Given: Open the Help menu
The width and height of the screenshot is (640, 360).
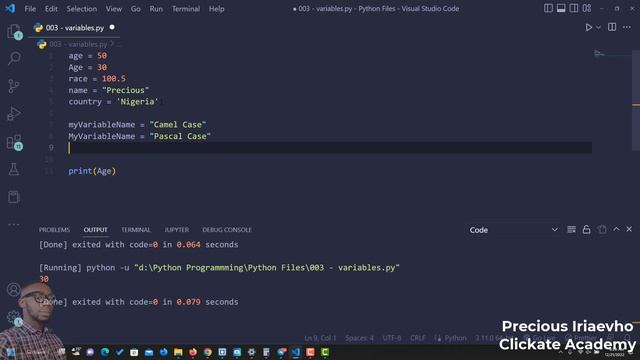Looking at the screenshot, I should (x=216, y=9).
